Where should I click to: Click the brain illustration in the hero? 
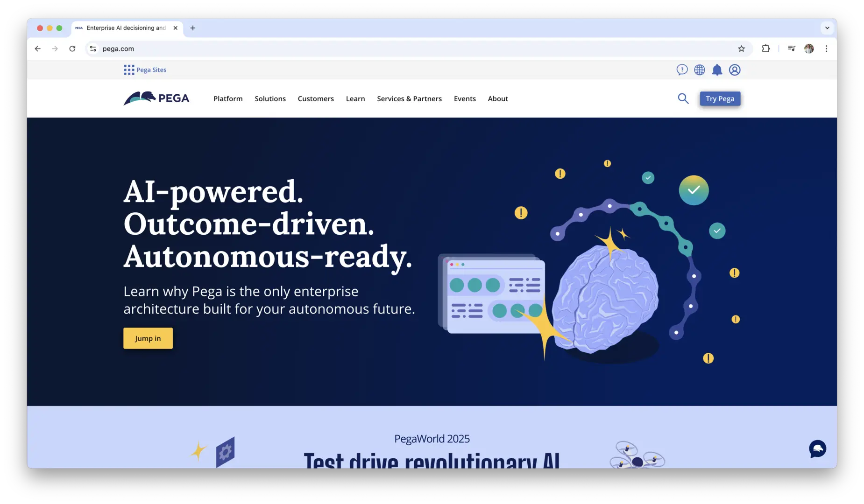[605, 299]
